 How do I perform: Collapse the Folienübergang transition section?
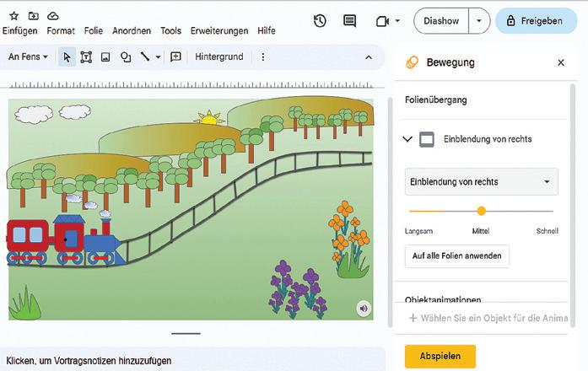407,139
